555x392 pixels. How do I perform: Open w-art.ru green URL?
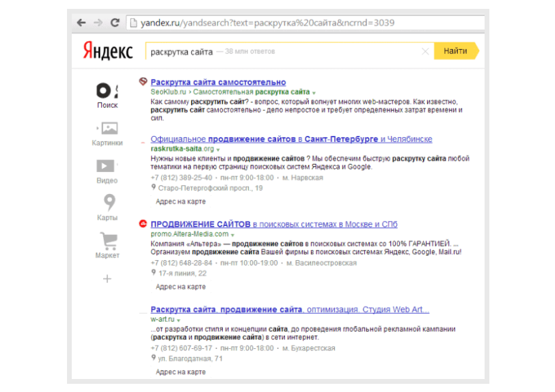(163, 320)
